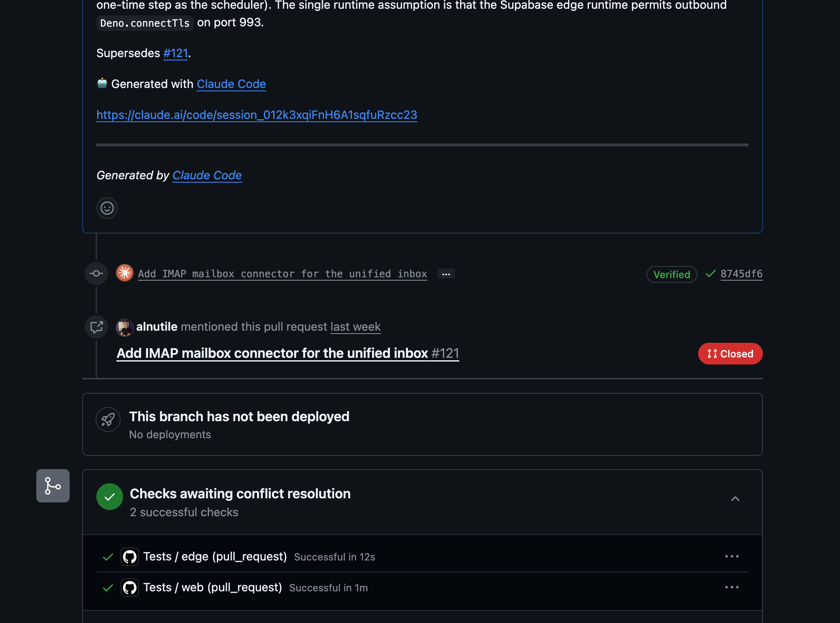Open the claude.ai code session URL
This screenshot has width=840, height=623.
click(x=257, y=115)
